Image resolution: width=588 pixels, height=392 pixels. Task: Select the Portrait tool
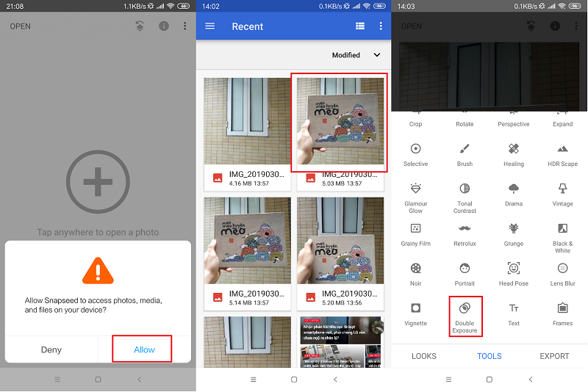click(x=465, y=275)
